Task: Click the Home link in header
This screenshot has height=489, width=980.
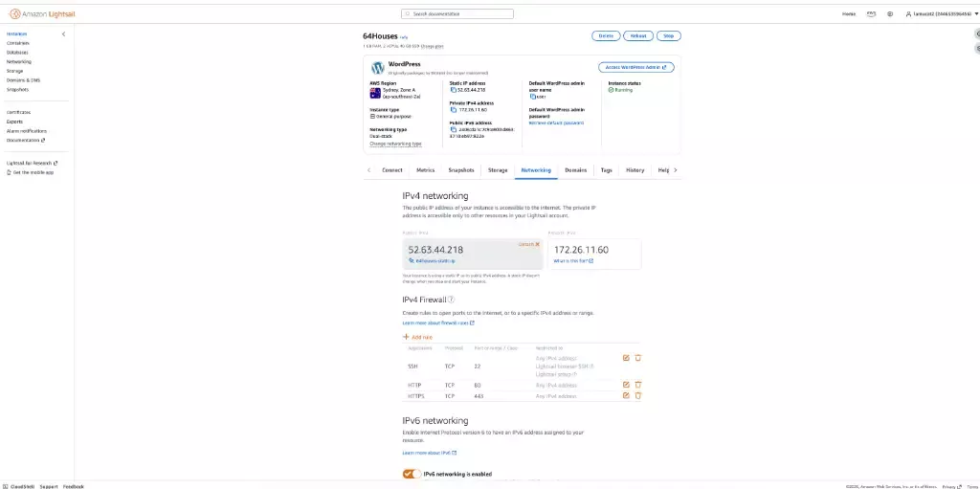Action: point(849,13)
